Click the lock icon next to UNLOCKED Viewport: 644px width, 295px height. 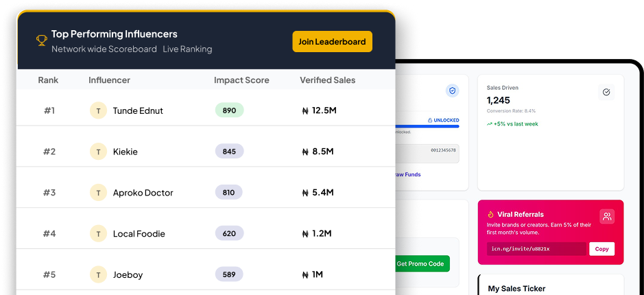click(x=430, y=120)
